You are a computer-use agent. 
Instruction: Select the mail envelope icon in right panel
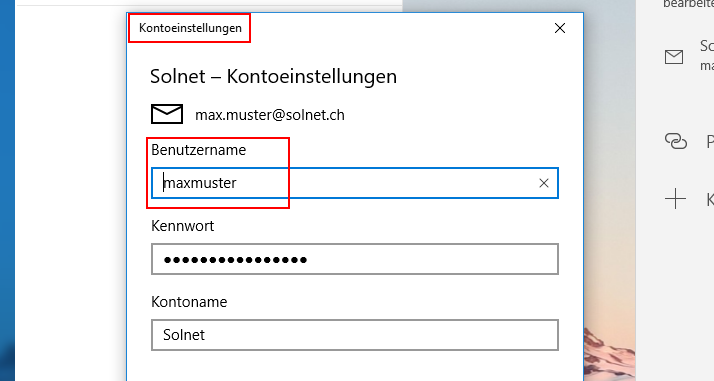pos(674,57)
